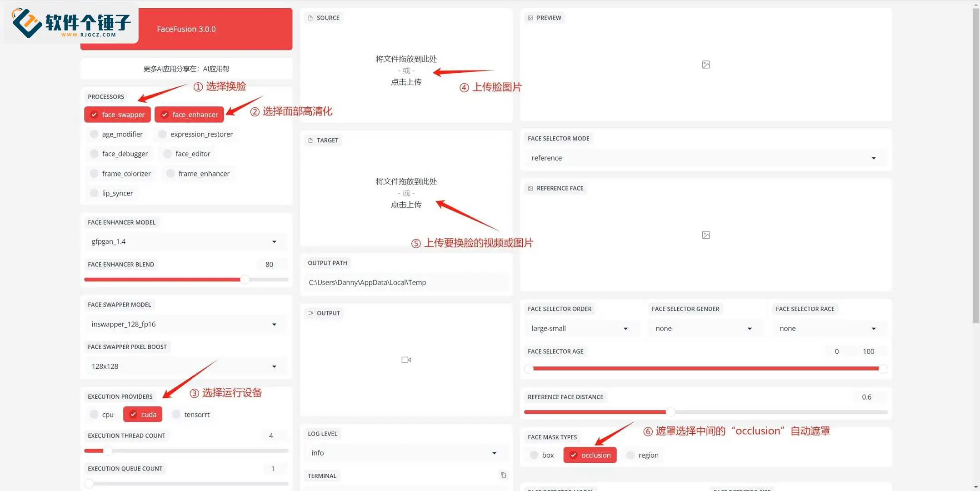Image resolution: width=980 pixels, height=491 pixels.
Task: Open Face Selector Mode dropdown reference
Action: point(706,158)
